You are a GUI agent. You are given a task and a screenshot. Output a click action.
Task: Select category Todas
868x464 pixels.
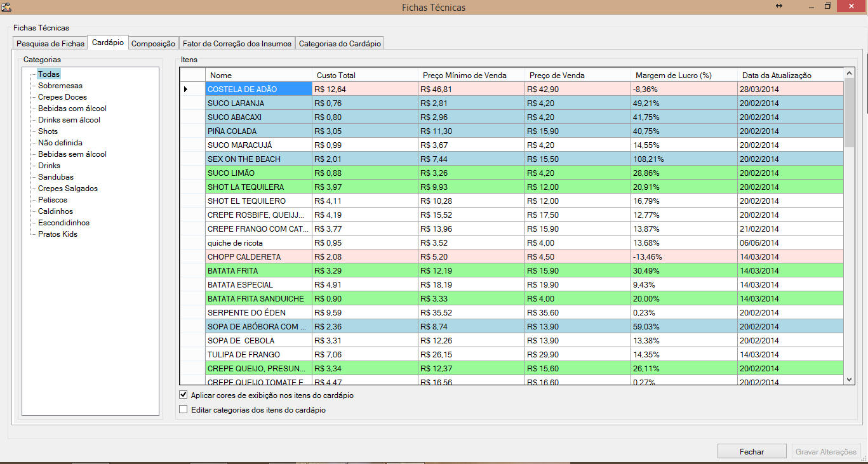(49, 74)
